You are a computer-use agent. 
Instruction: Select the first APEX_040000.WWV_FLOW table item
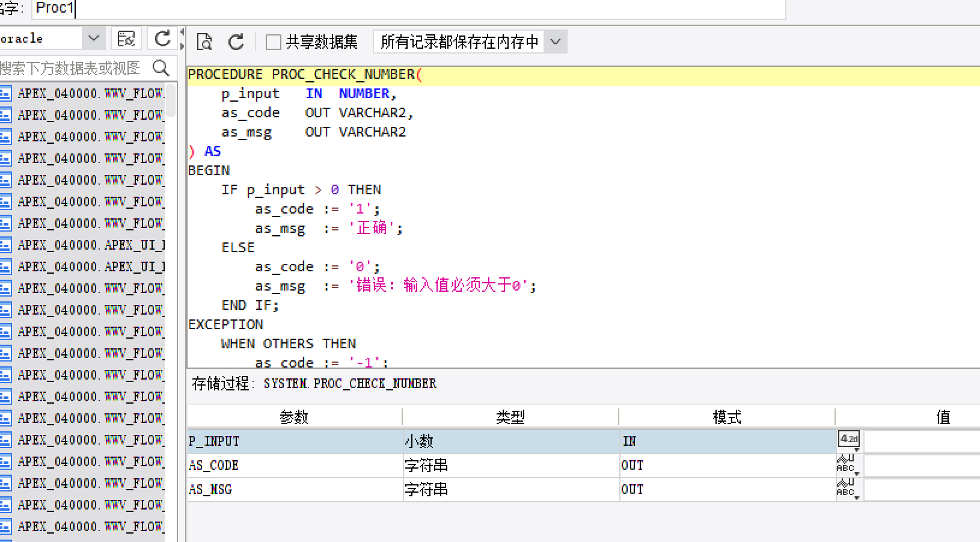(x=90, y=93)
